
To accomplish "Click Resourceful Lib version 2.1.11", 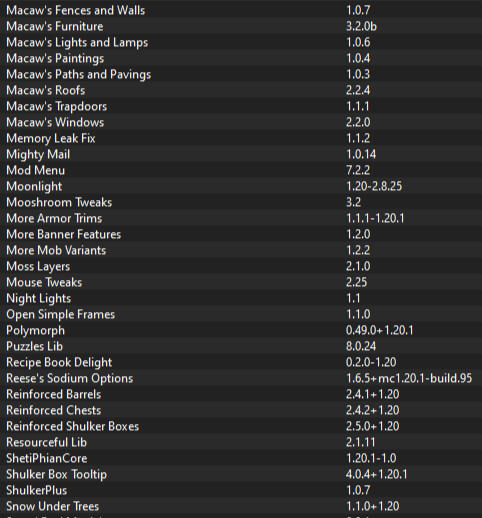I will pos(361,442).
